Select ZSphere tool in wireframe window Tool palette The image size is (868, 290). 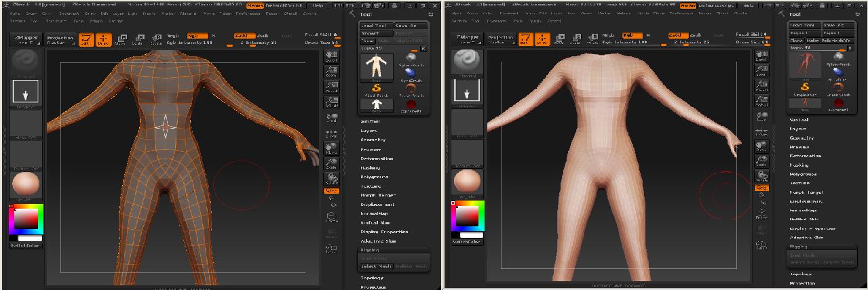tap(411, 105)
